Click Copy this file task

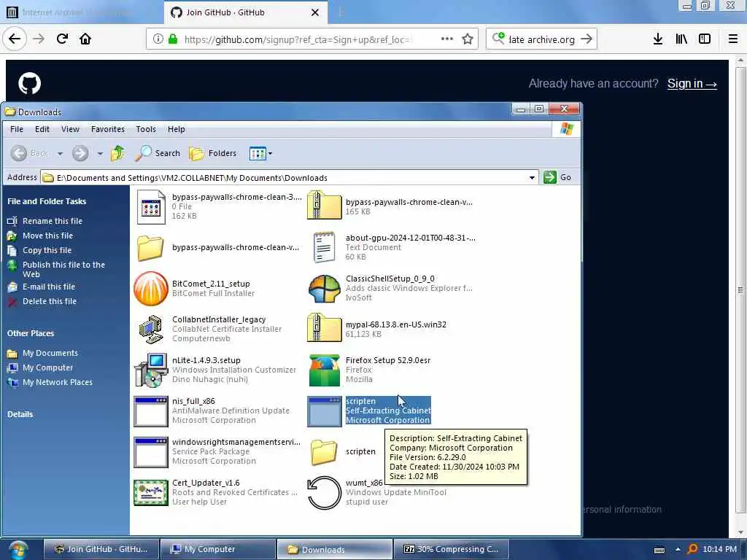[47, 250]
